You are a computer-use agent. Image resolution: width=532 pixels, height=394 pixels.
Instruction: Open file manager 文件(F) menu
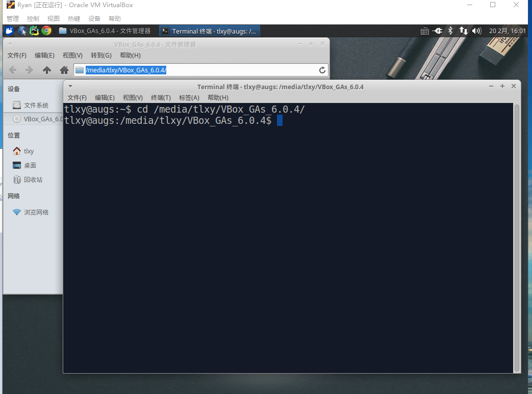tap(17, 55)
